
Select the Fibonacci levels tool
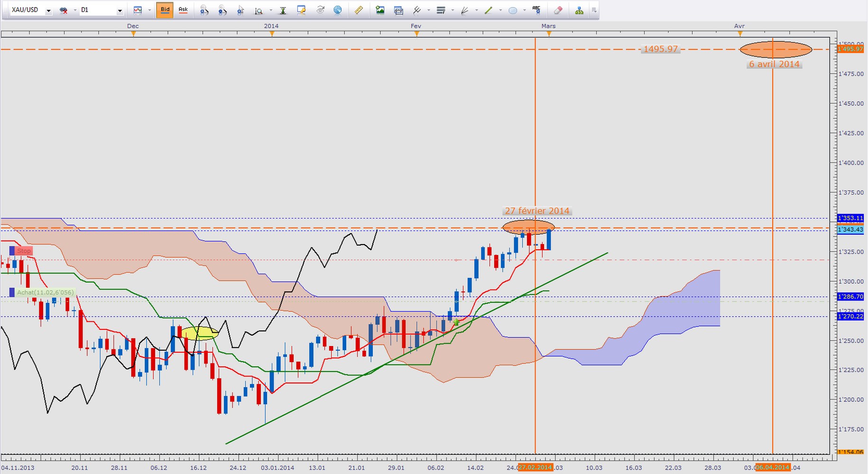tap(441, 10)
